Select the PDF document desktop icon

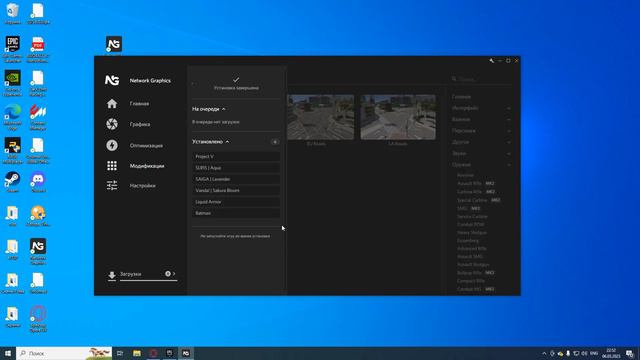tap(38, 49)
